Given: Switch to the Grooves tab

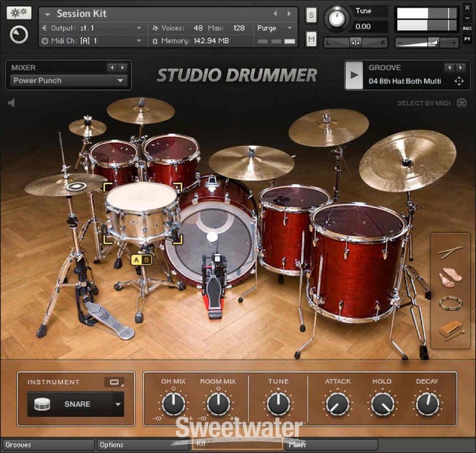Looking at the screenshot, I should pos(48,445).
